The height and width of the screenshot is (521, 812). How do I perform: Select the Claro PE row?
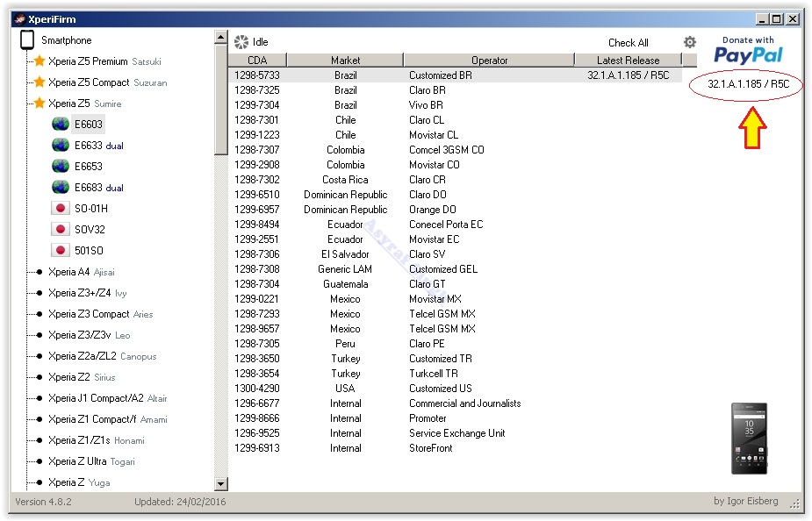(x=456, y=344)
